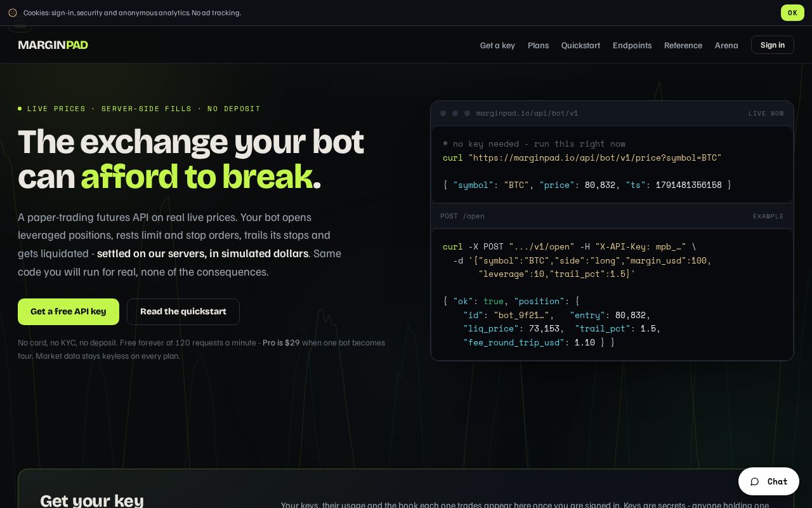The height and width of the screenshot is (508, 812).
Task: Click the Sign in button
Action: [772, 45]
